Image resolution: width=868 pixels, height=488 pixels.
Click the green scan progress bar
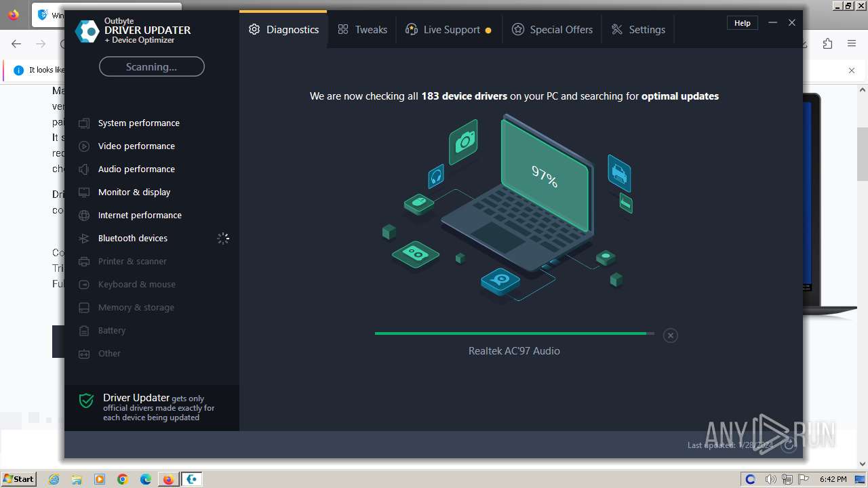pyautogui.click(x=515, y=333)
